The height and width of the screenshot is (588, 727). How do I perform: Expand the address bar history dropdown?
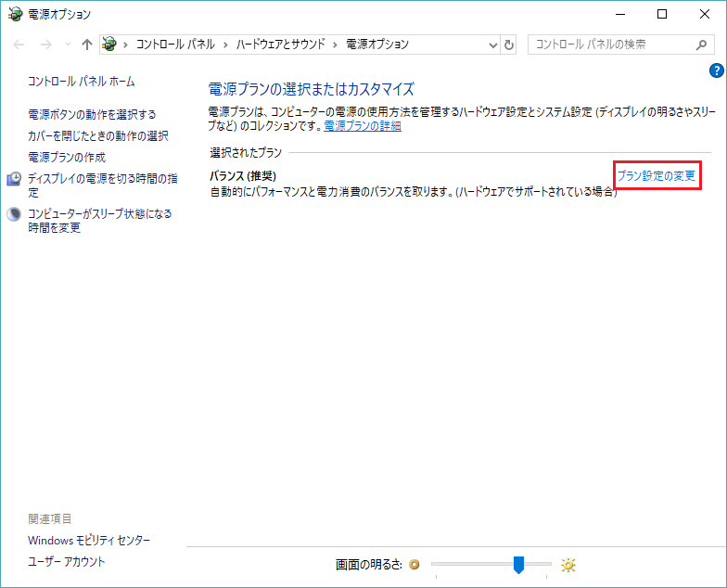click(x=492, y=45)
